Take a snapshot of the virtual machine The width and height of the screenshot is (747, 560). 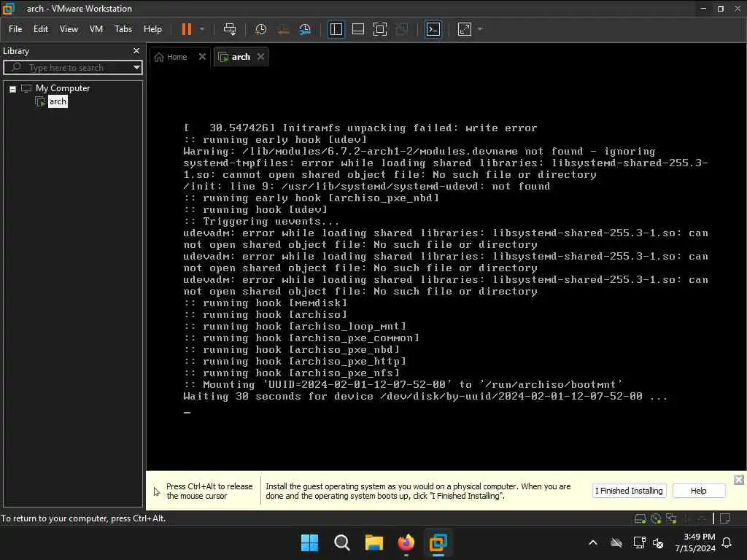(260, 29)
